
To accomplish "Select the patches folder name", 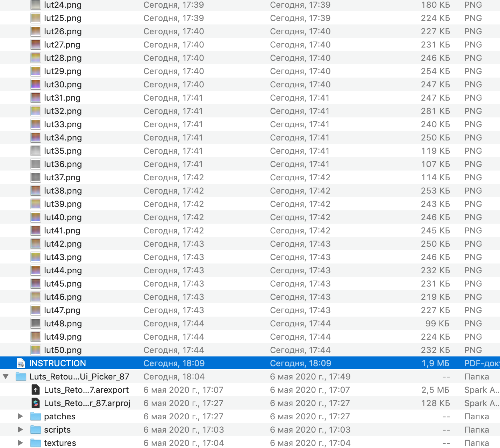I will (x=60, y=417).
